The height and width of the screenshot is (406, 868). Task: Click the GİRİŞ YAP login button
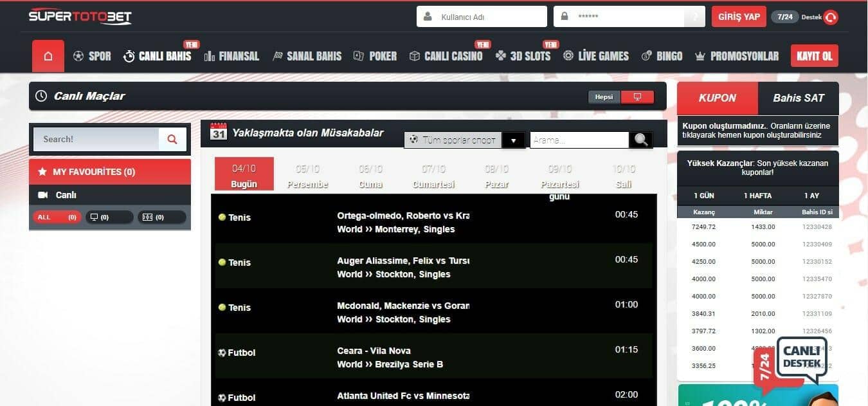739,17
